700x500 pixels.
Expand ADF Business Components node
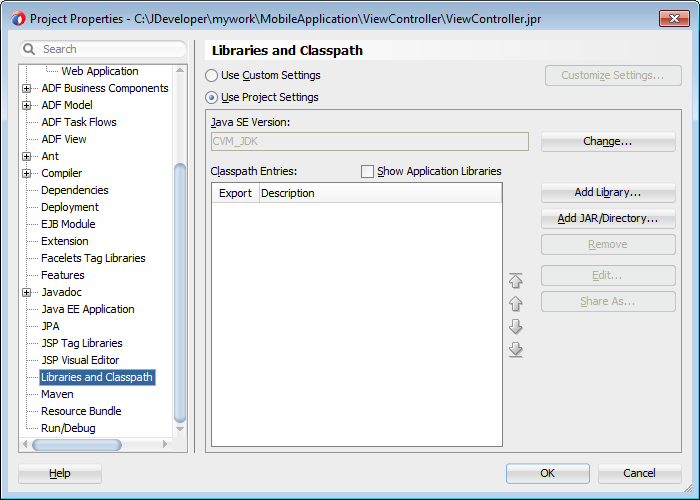[27, 88]
